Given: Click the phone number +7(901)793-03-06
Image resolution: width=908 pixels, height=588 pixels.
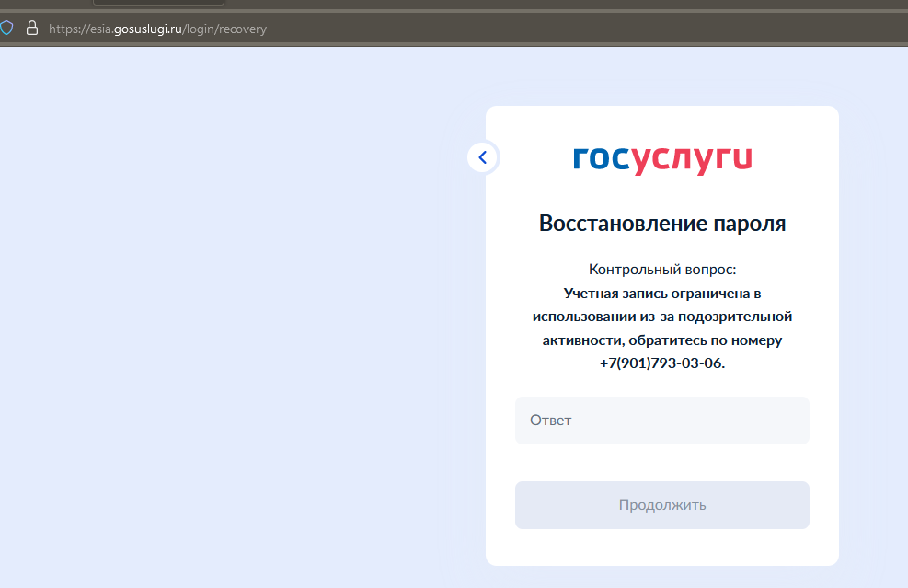Looking at the screenshot, I should click(x=661, y=363).
